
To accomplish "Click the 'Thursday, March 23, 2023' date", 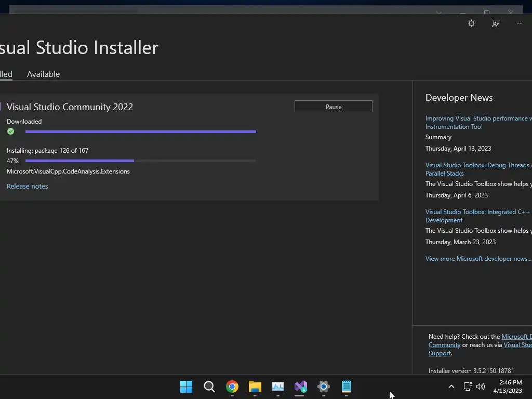I will 460,242.
